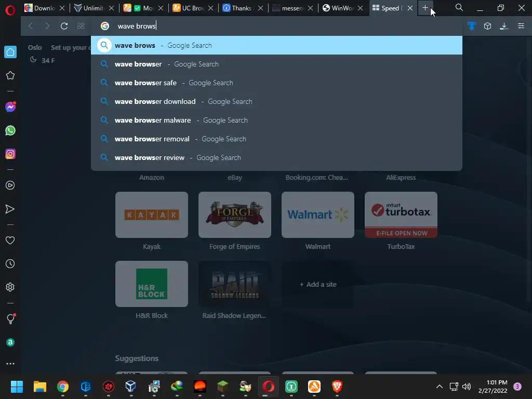Click the Oslo weather location
This screenshot has height=399, width=532.
pos(35,47)
